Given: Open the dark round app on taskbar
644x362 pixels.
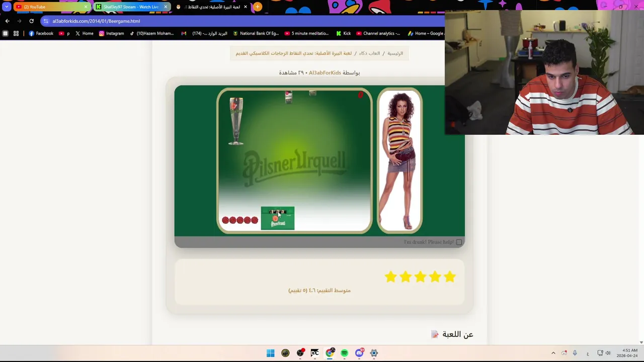Looking at the screenshot, I should 285,353.
